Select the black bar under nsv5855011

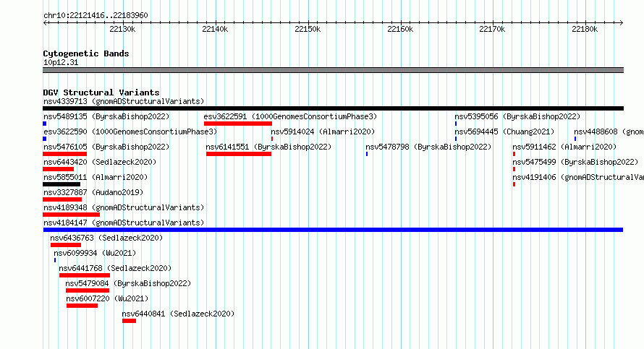(x=62, y=184)
